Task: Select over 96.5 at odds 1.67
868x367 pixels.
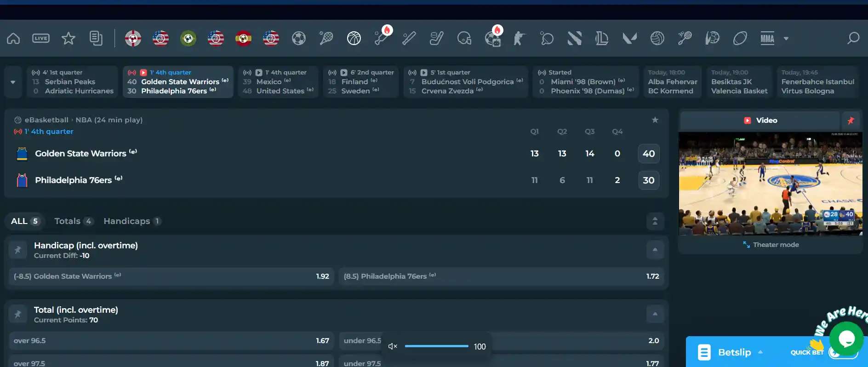Action: click(x=171, y=341)
